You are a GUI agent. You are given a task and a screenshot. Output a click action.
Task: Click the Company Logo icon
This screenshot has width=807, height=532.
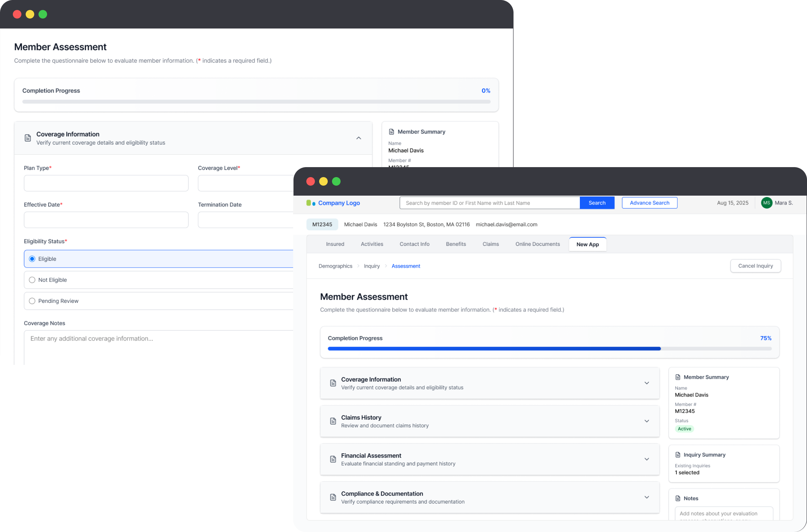pos(311,203)
